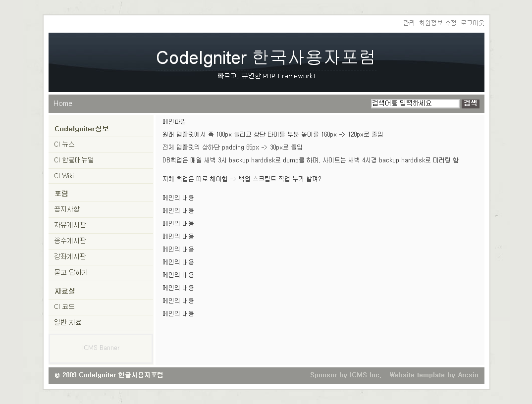The image size is (532, 404).
Task: Click the CodeIgniter 한국사용자포럼 site title
Action: point(266,57)
